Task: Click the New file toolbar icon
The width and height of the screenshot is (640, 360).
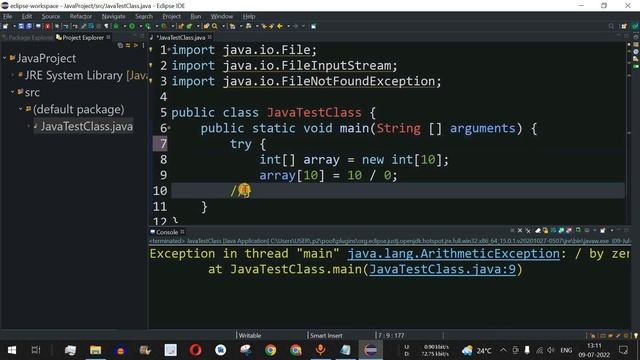Action: click(x=5, y=26)
